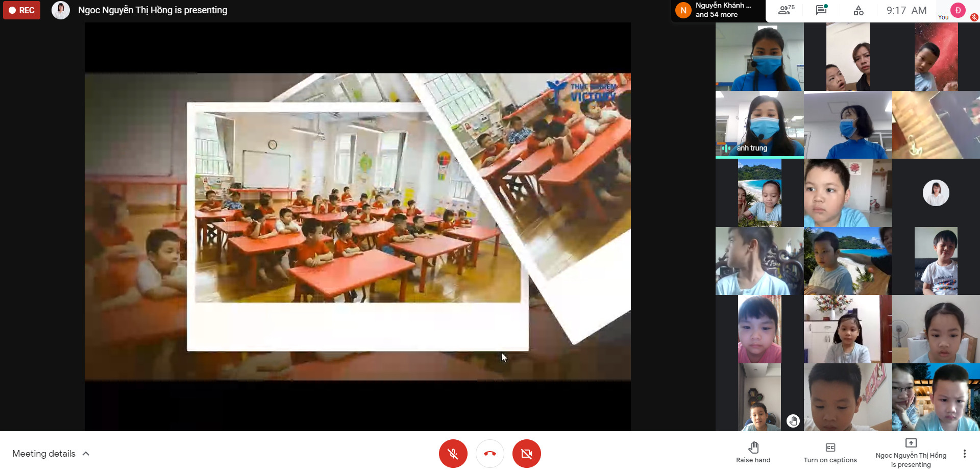This screenshot has height=473, width=980.
Task: Select the 'anh trung' speaking participant tile
Action: (759, 125)
